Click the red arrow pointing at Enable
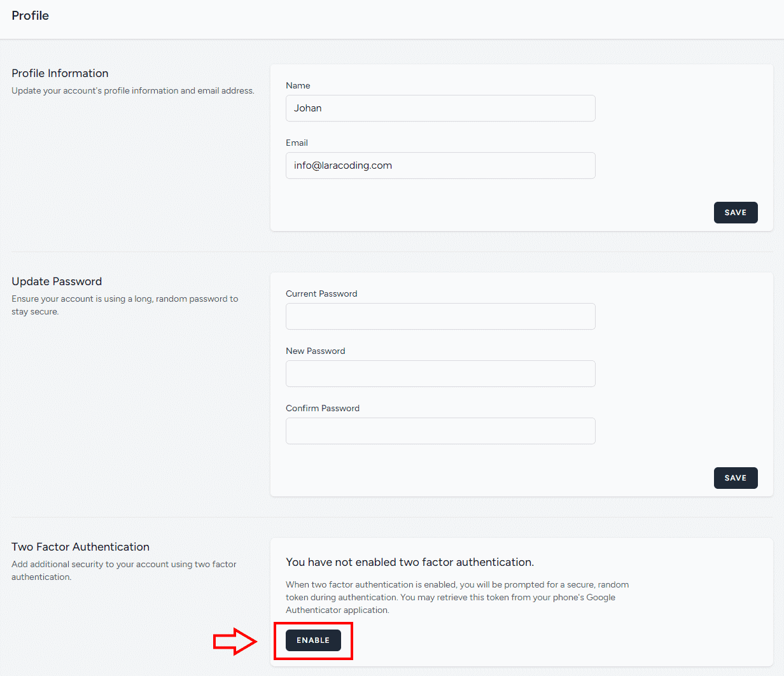The height and width of the screenshot is (676, 784). [235, 642]
